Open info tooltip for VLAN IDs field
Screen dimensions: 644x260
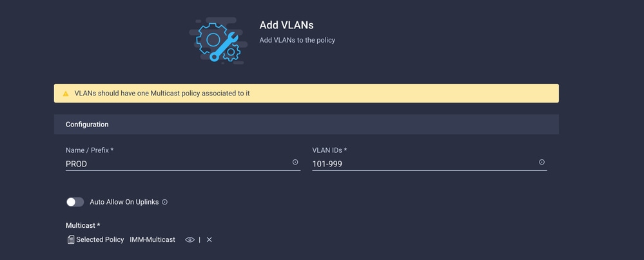[542, 162]
